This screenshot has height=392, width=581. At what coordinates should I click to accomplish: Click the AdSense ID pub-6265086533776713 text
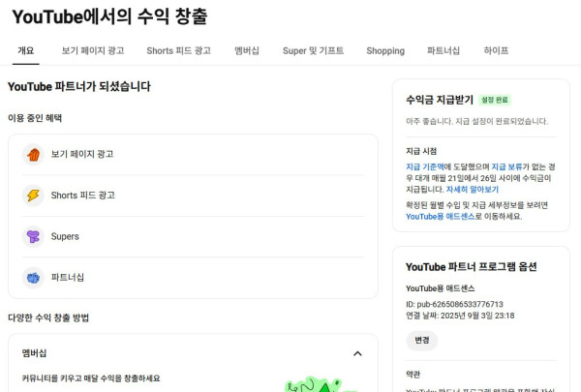(454, 304)
